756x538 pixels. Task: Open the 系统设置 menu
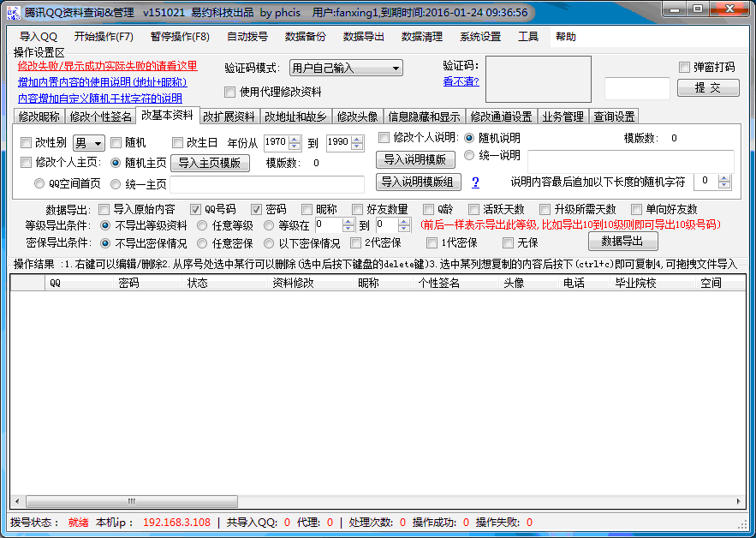[x=480, y=37]
